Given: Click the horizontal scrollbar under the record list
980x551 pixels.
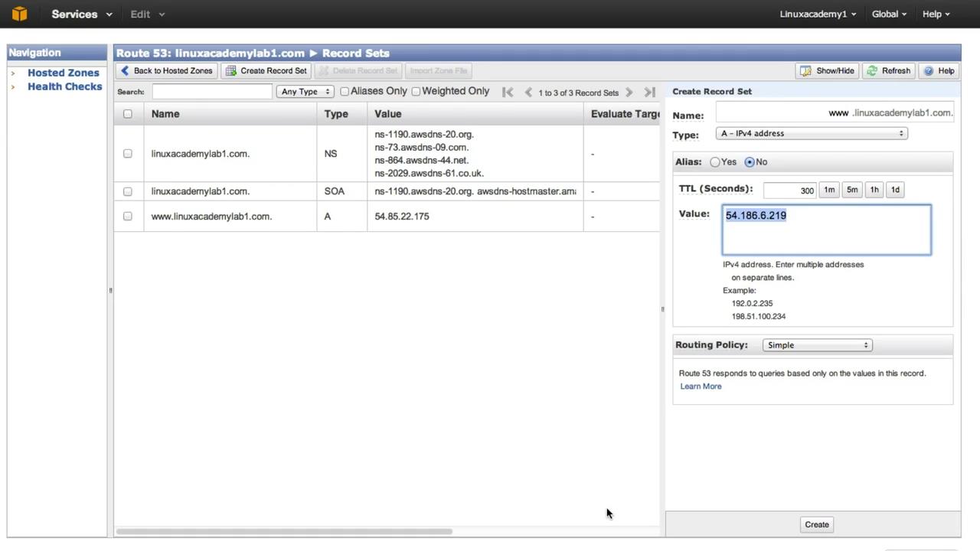Looking at the screenshot, I should (x=284, y=531).
